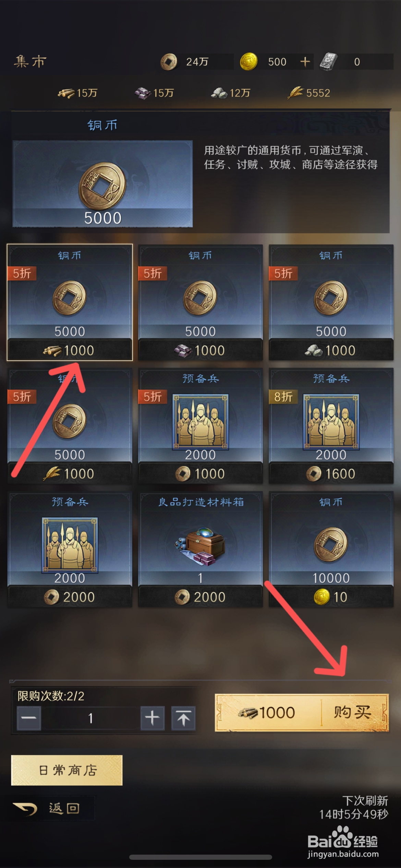This screenshot has height=868, width=401.
Task: Select the 良品打造材料箱 chest item
Action: coord(200,549)
